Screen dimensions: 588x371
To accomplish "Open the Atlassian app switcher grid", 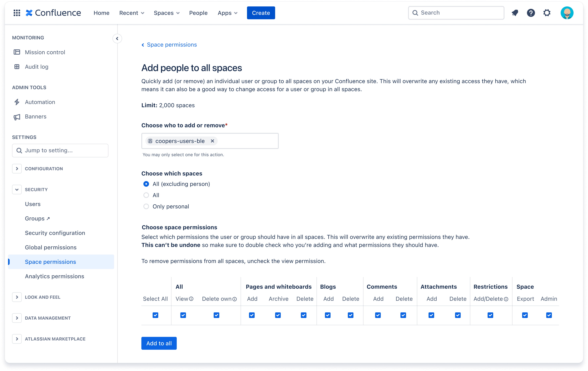I will pyautogui.click(x=17, y=13).
